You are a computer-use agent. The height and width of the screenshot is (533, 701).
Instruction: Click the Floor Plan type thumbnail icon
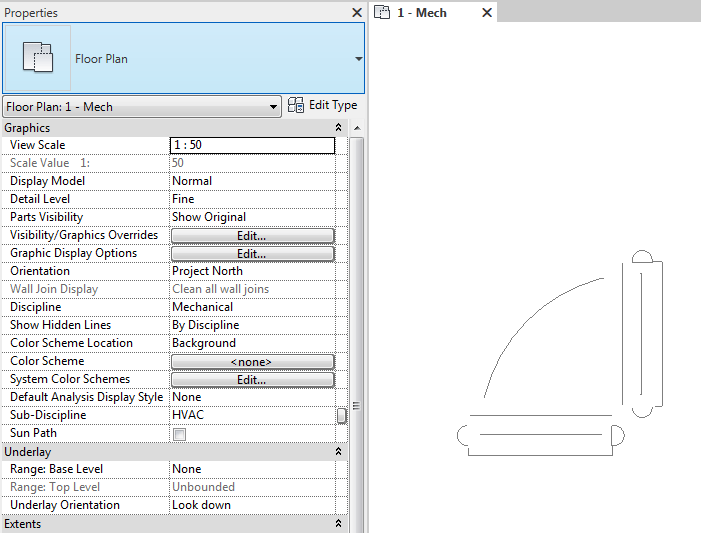(38, 58)
